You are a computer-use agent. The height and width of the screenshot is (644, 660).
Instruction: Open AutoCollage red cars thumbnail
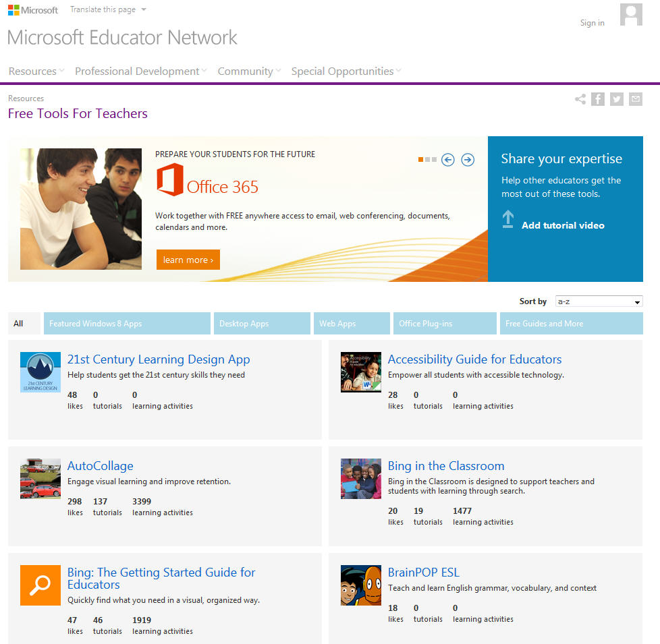click(40, 479)
